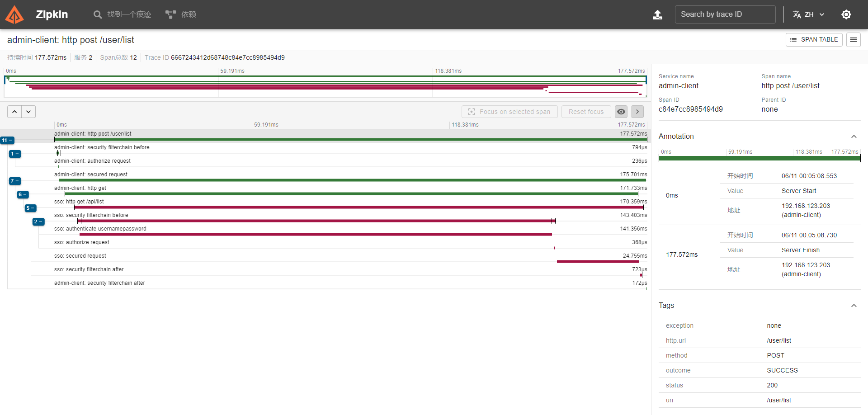The image size is (868, 415).
Task: Toggle the eye visibility button
Action: point(621,112)
